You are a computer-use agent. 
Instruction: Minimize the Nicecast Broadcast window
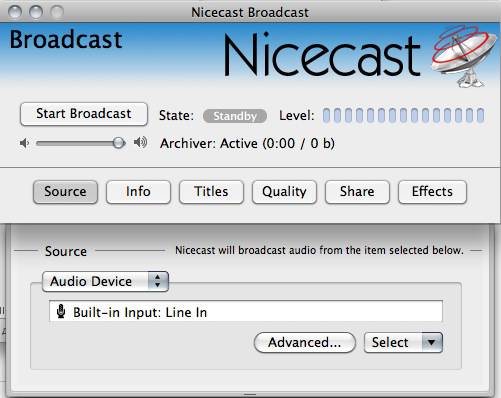pyautogui.click(x=36, y=12)
